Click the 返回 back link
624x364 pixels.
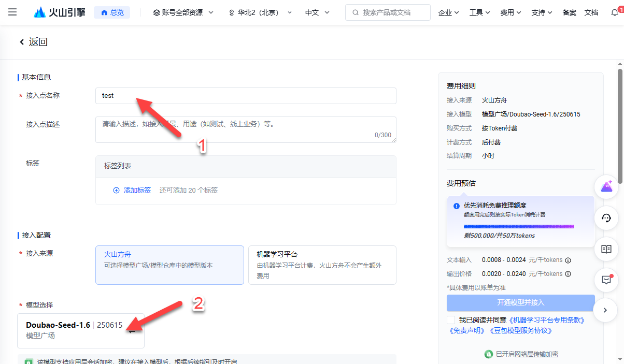click(33, 41)
